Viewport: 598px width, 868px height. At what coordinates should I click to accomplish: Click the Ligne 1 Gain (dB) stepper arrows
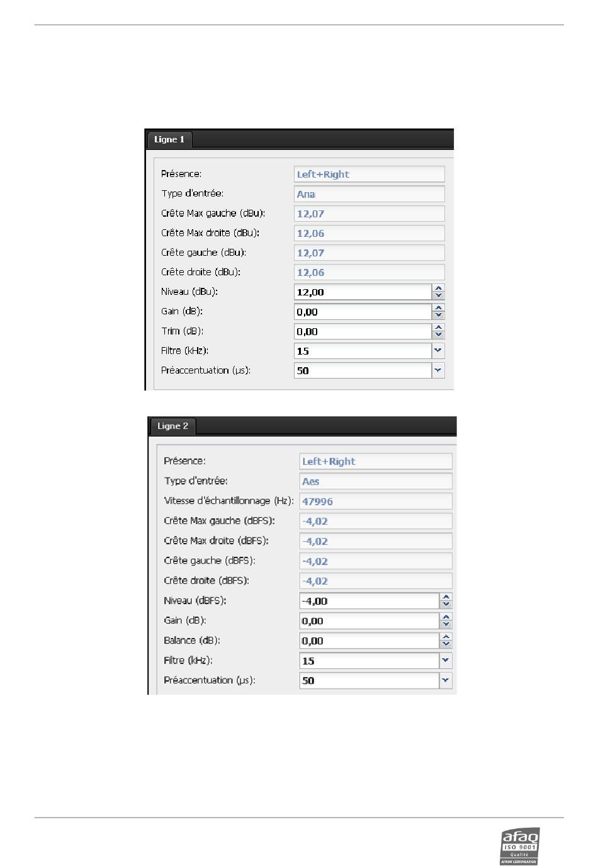pyautogui.click(x=439, y=312)
